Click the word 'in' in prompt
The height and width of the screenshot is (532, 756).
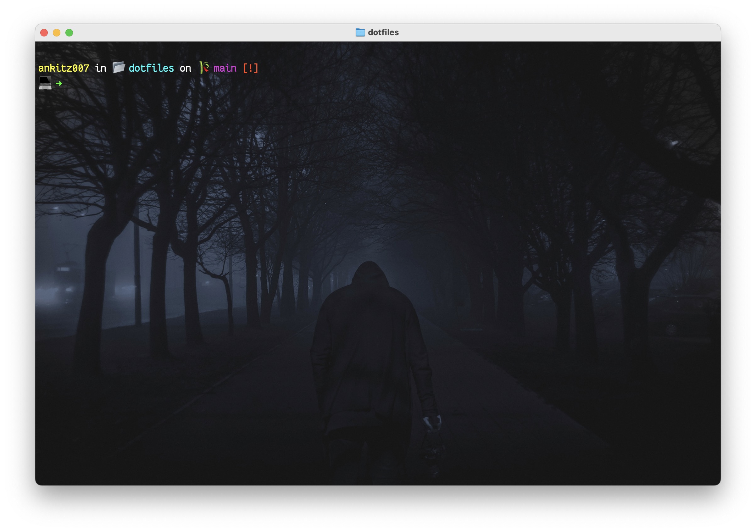(101, 68)
